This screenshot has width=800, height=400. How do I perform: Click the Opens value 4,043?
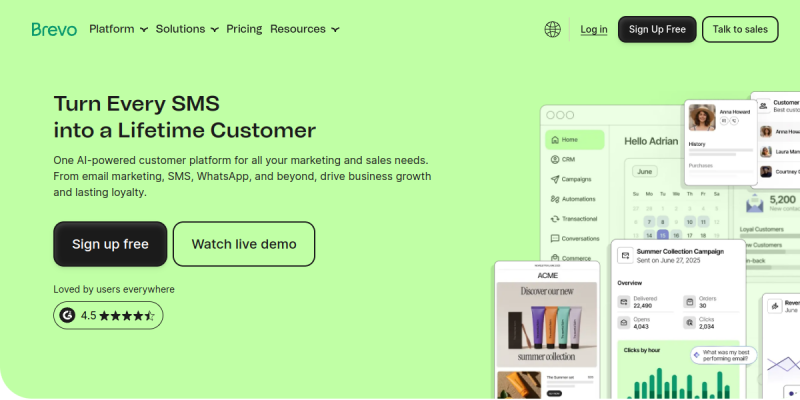[x=641, y=327]
